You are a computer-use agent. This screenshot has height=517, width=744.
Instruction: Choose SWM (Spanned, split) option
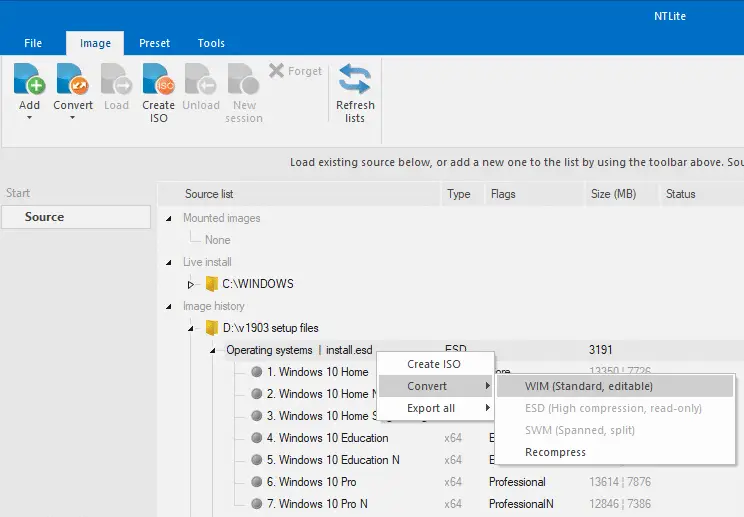coord(615,430)
